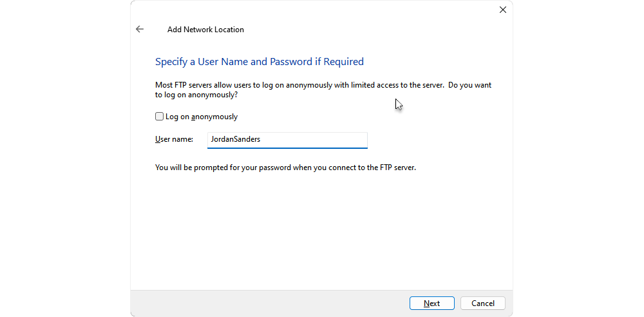Focus the User name input field

[x=287, y=140]
